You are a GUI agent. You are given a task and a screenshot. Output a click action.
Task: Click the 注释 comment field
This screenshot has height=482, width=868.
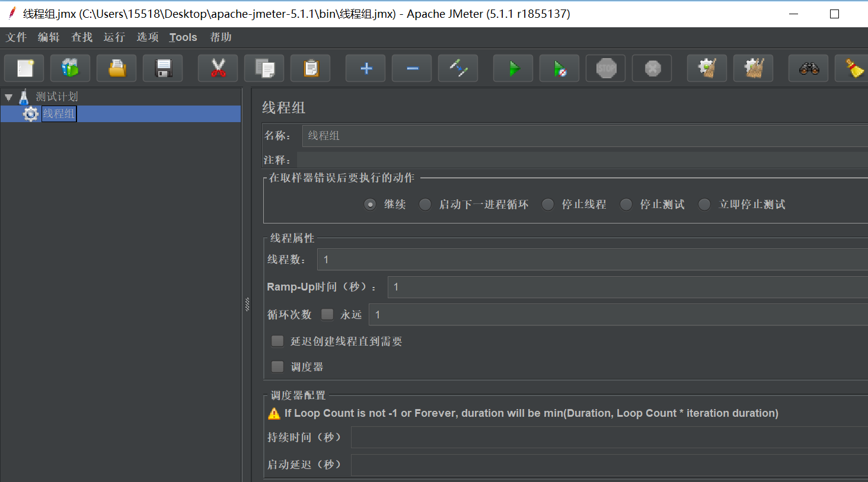coord(582,160)
